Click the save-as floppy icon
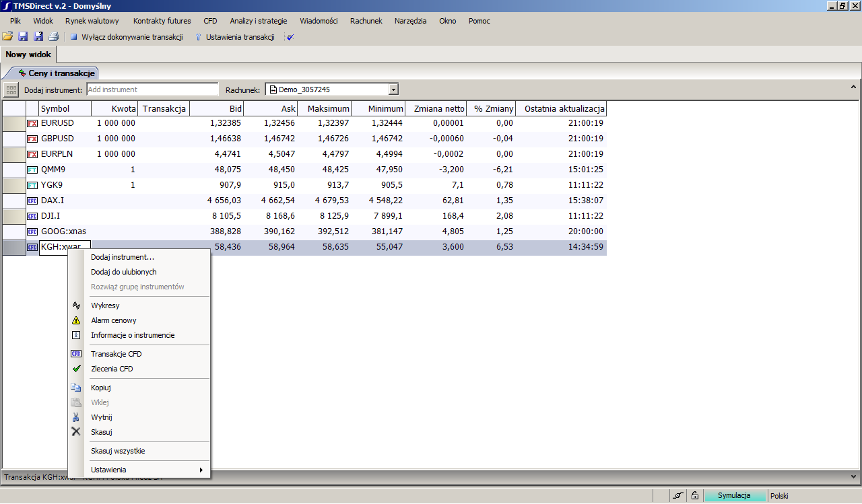The width and height of the screenshot is (862, 504). coord(38,37)
